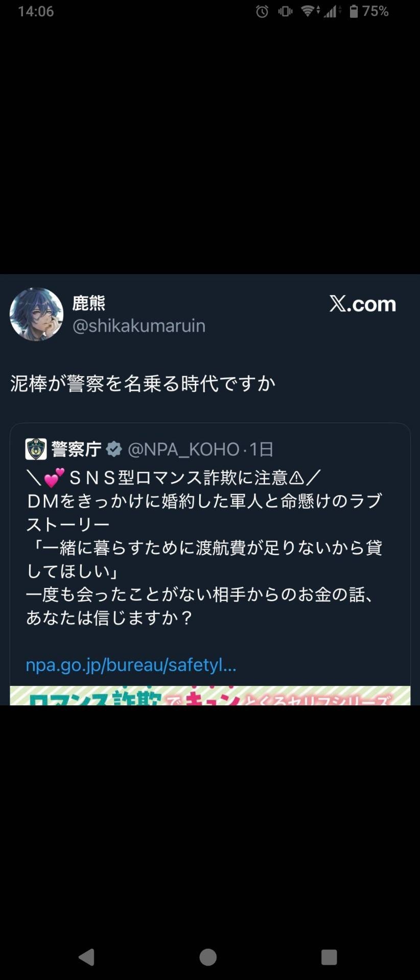420x980 pixels.
Task: Tap the recent apps square button
Action: point(329,957)
